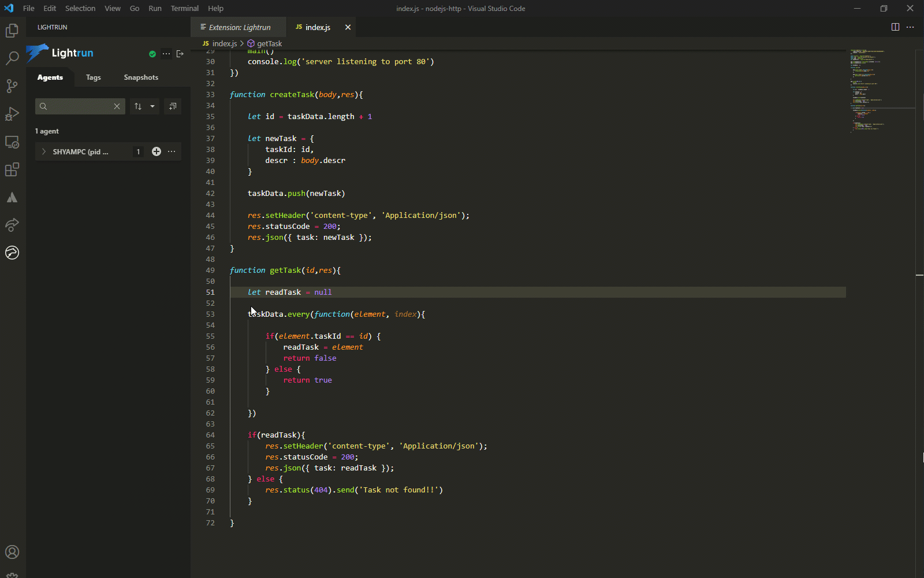Toggle the agents sort order arrows
Image resolution: width=924 pixels, height=578 pixels.
(x=138, y=106)
